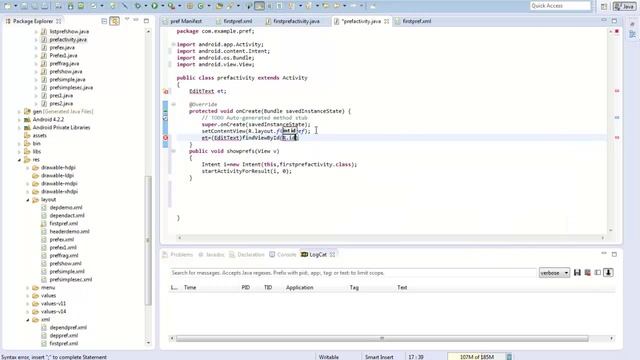Click the error marker beside the findViewById line
640x360 pixels.
165,138
